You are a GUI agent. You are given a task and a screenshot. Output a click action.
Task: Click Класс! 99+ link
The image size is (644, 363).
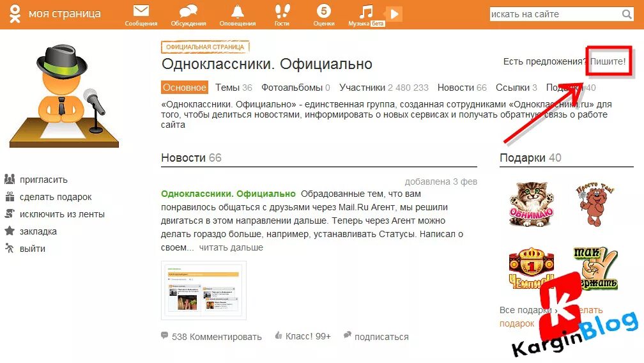click(308, 336)
